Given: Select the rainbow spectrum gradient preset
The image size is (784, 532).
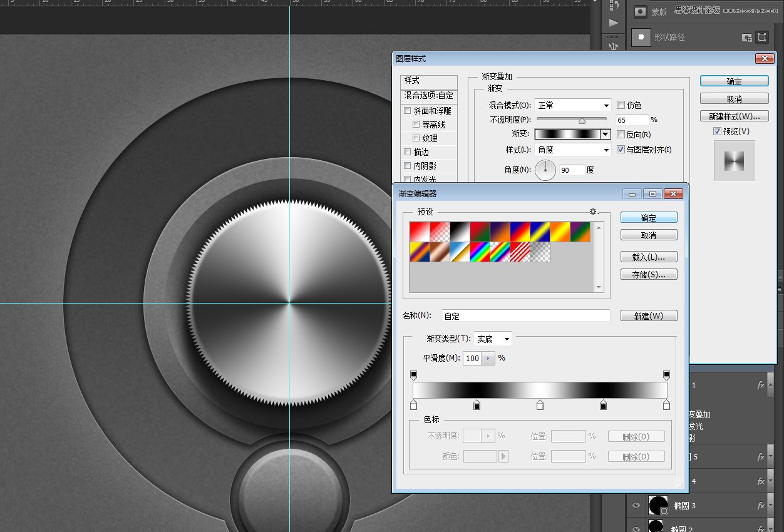Looking at the screenshot, I should click(480, 252).
